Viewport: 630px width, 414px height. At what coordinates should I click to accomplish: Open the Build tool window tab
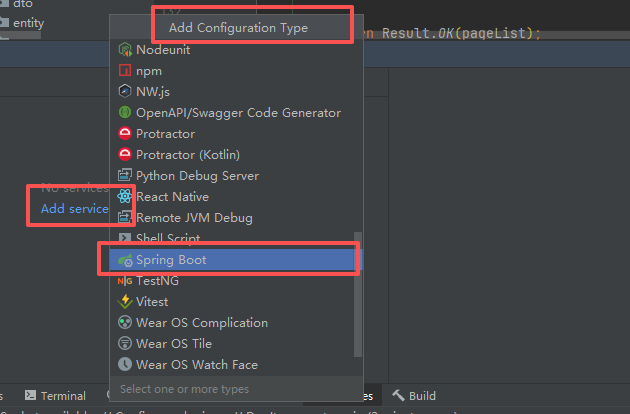[414, 396]
